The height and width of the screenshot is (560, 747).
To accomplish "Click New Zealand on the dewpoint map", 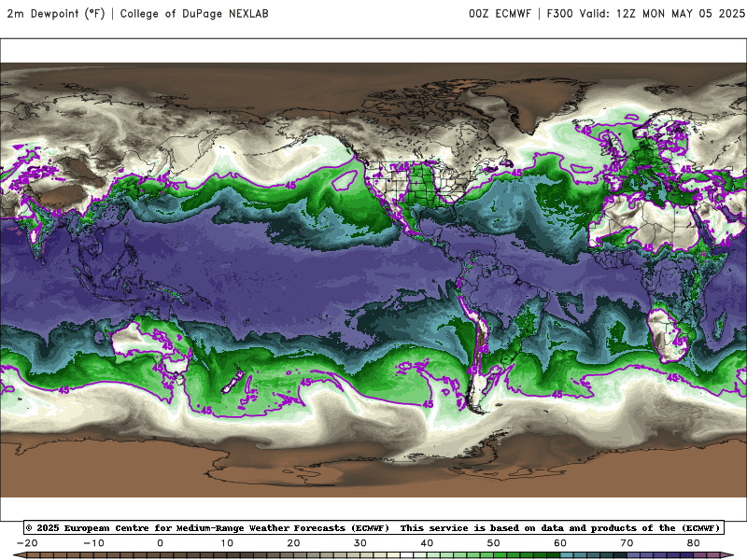I will point(233,383).
